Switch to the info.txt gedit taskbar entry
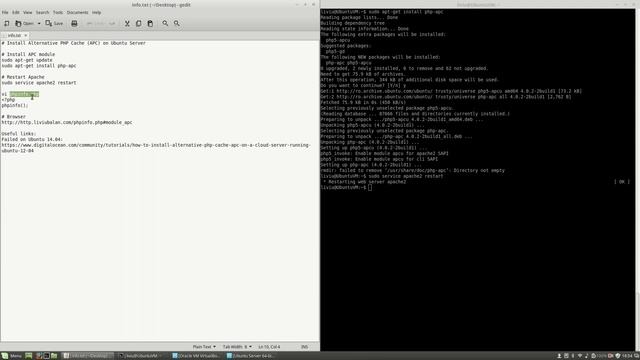This screenshot has height=360, width=640. 88,356
